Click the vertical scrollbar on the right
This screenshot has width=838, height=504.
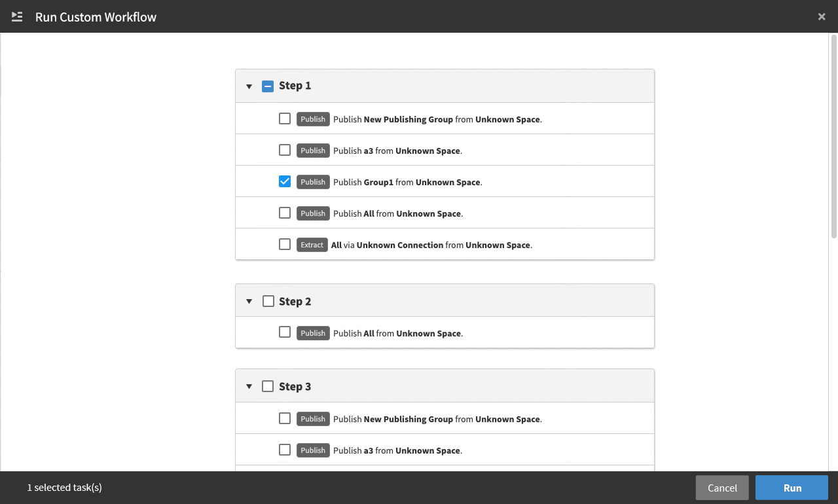(x=833, y=131)
